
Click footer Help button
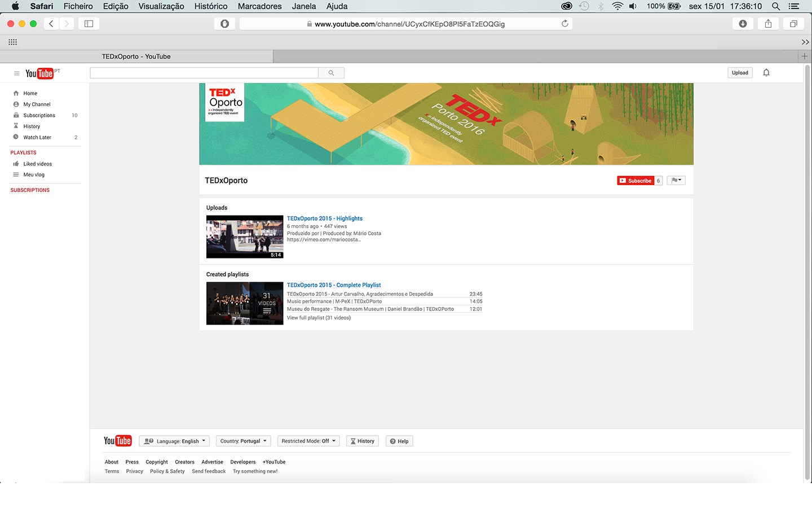click(x=399, y=441)
